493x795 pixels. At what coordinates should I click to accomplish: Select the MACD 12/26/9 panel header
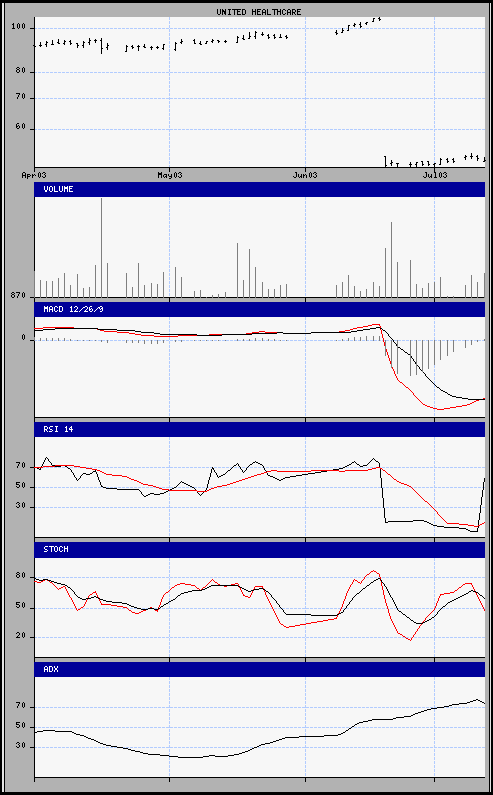pyautogui.click(x=260, y=309)
